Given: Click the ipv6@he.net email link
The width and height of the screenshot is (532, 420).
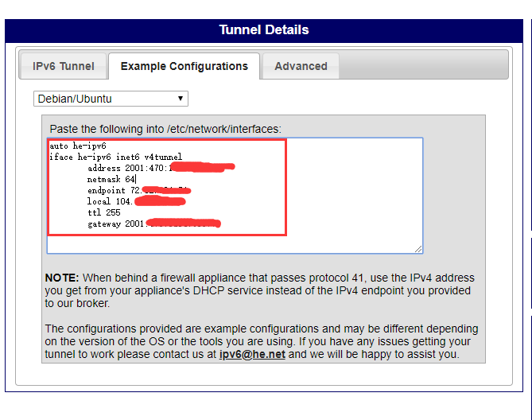Looking at the screenshot, I should click(252, 354).
